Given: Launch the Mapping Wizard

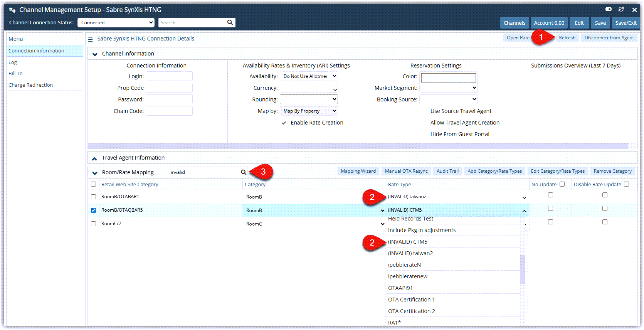Looking at the screenshot, I should click(x=358, y=171).
